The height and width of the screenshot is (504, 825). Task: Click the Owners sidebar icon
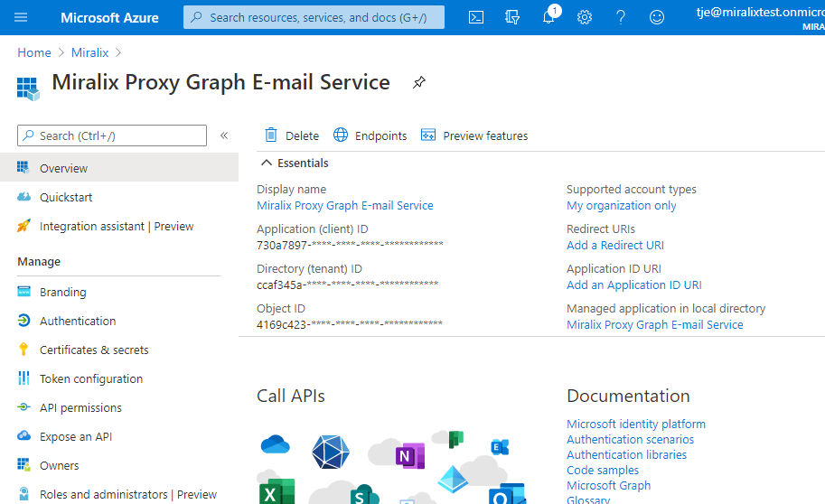coord(23,465)
